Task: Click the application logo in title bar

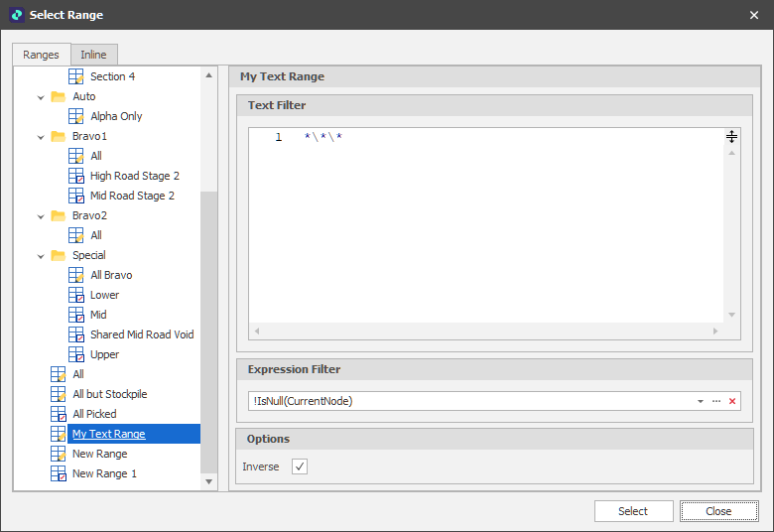Action: pos(16,15)
